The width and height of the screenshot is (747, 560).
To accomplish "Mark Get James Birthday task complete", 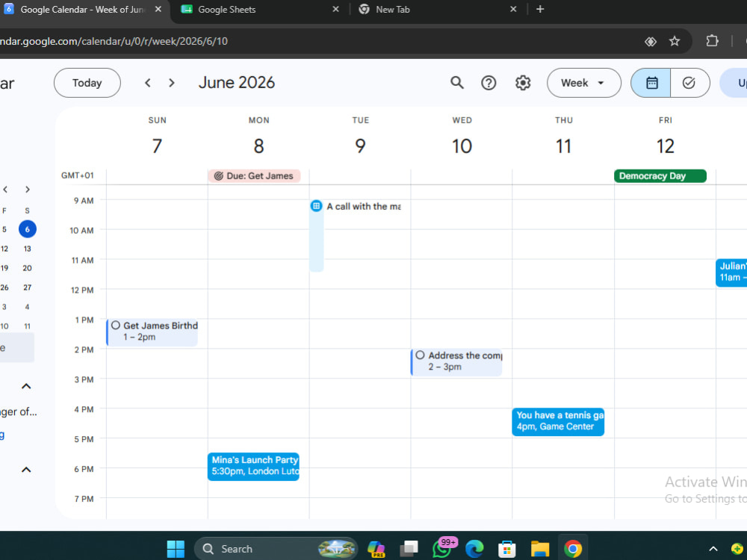I will pos(116,326).
